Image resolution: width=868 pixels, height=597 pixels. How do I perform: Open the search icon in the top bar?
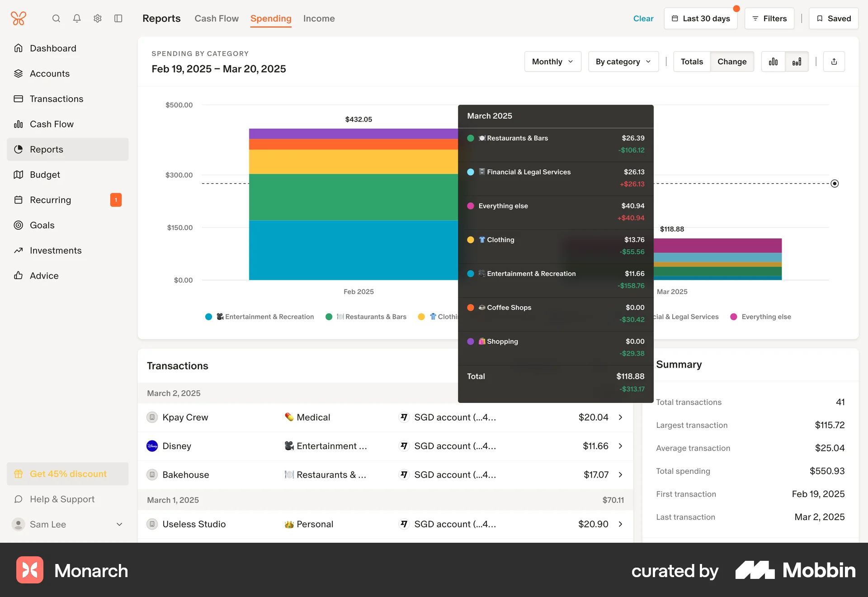point(56,19)
